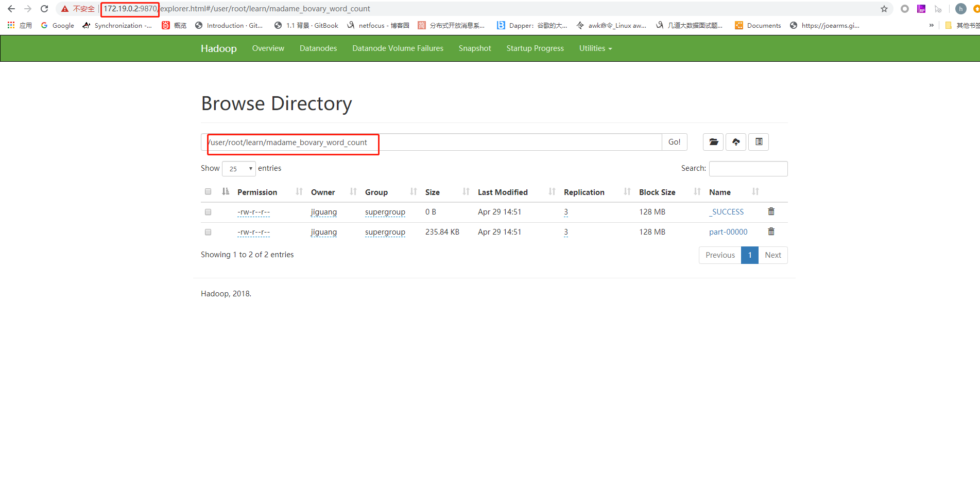Open the Startup Progress tab

click(535, 48)
